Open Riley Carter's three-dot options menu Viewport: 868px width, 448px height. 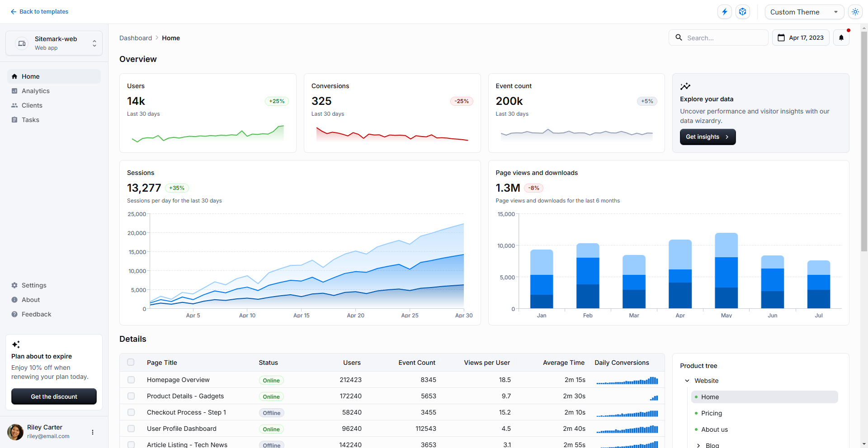93,432
